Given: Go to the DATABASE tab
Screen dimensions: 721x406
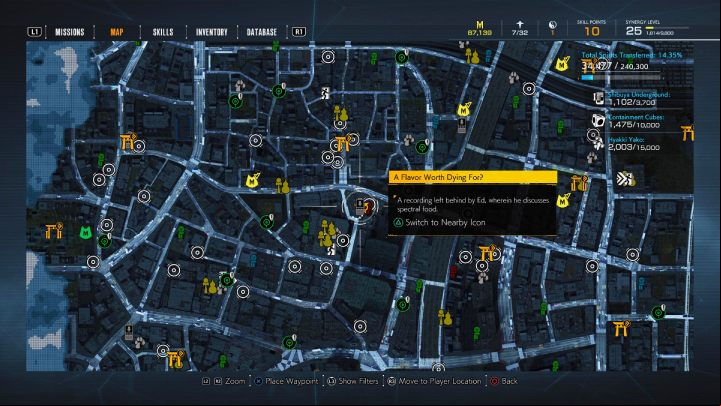Looking at the screenshot, I should coord(262,32).
